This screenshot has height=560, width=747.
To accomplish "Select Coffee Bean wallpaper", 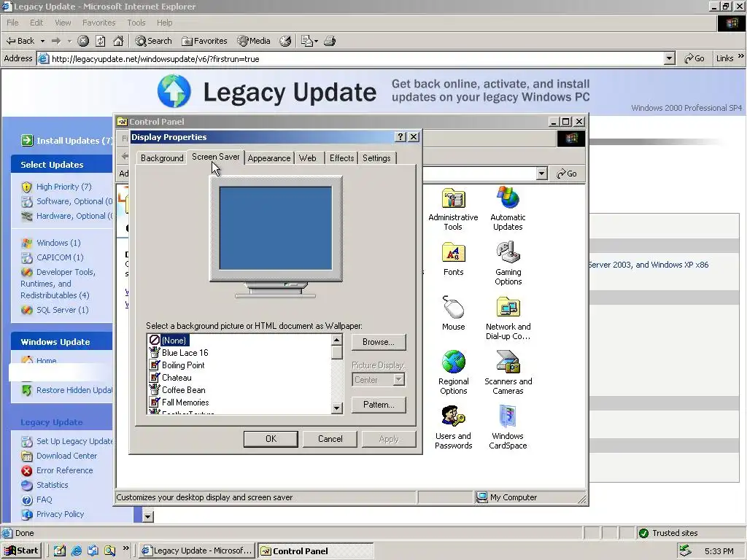I will pos(183,390).
